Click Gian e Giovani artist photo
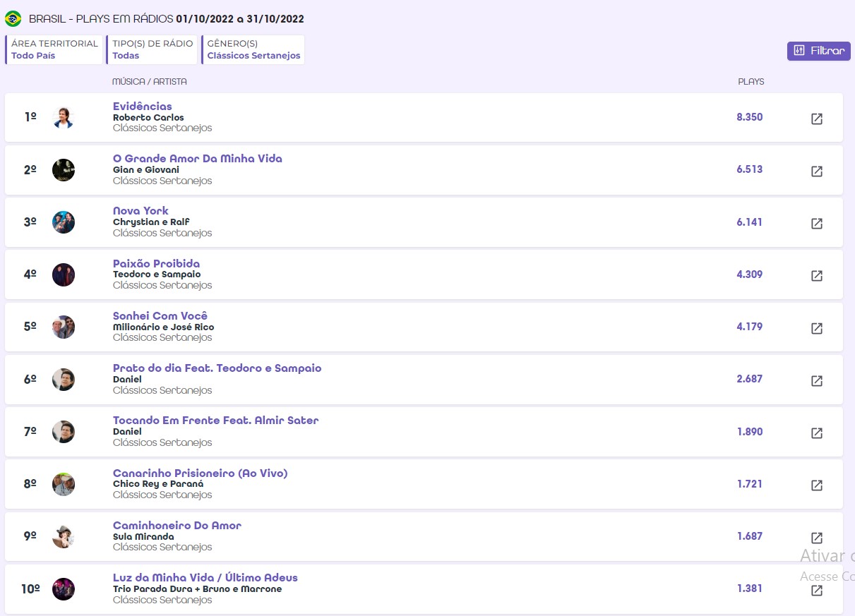Screen dimensions: 855x616 click(64, 170)
